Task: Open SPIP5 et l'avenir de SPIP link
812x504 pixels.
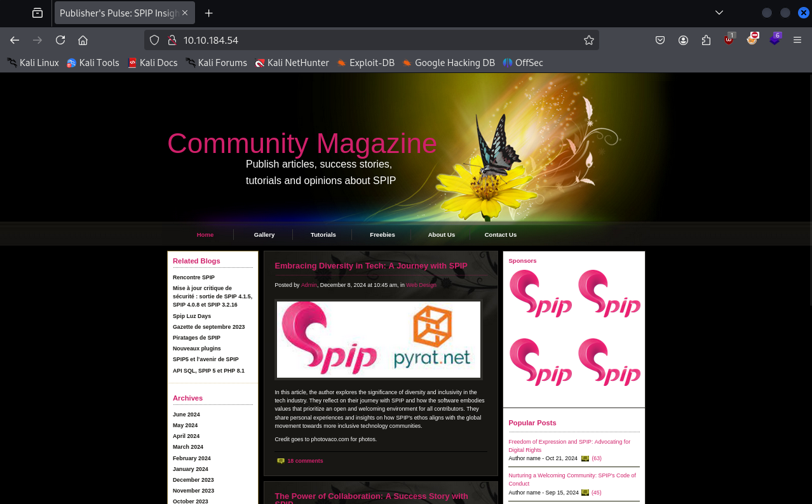Action: (x=206, y=359)
